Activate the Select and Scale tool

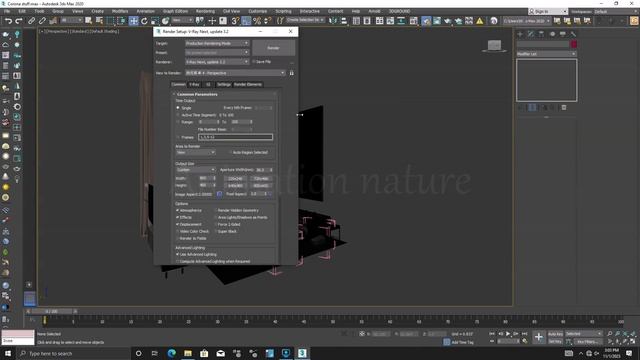[155, 21]
